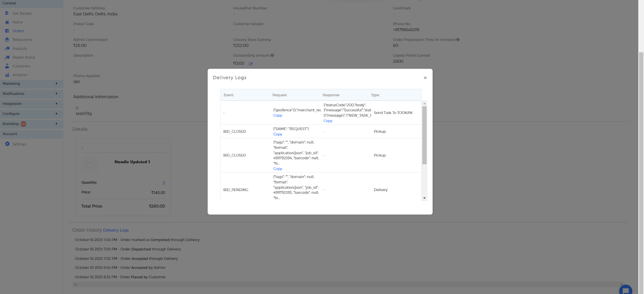
Task: Open the Customers menu item
Action: [21, 66]
